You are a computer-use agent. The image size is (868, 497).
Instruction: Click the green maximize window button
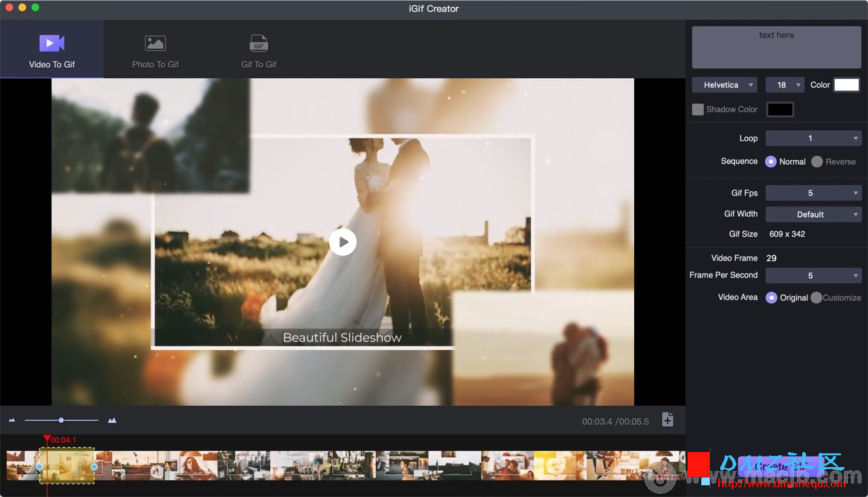click(x=35, y=7)
